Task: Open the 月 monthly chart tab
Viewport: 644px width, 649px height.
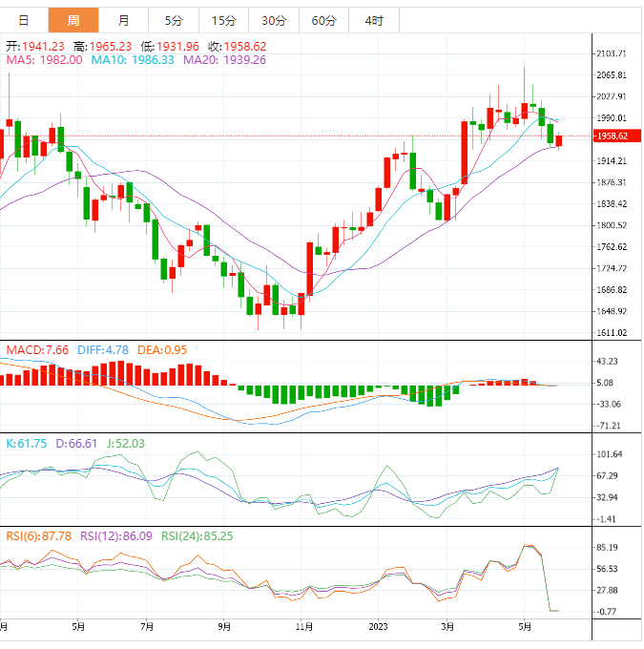Action: pos(124,20)
